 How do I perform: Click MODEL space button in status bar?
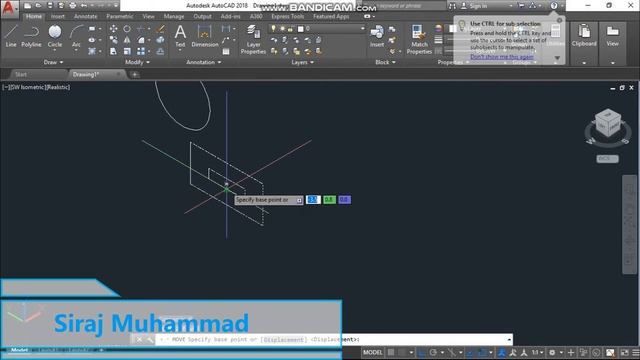click(x=372, y=352)
